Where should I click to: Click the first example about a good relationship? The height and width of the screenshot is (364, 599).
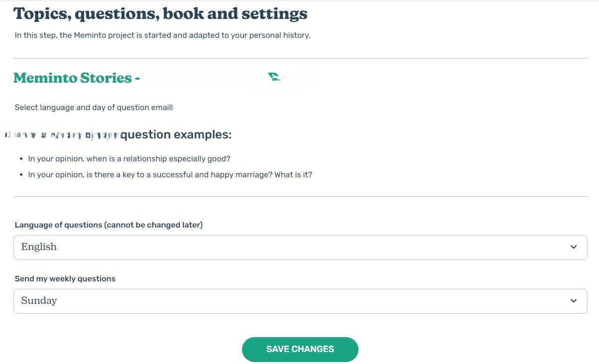pos(129,159)
